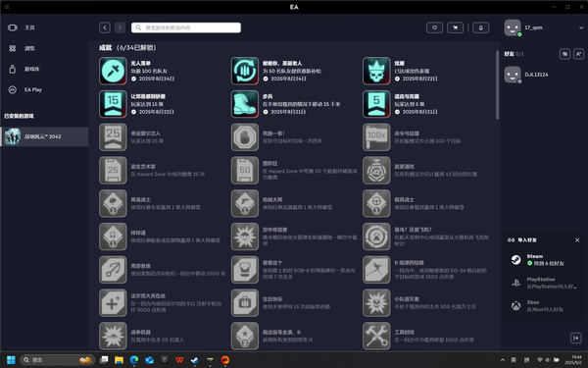Expand the 17_qxm account dropdown
This screenshot has height=368, width=588.
coord(581,27)
